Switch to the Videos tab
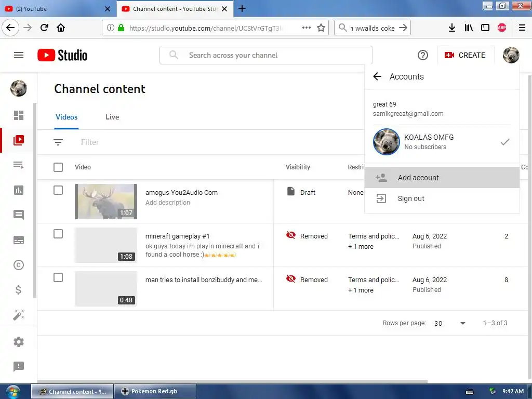Viewport: 532px width, 399px height. 66,117
